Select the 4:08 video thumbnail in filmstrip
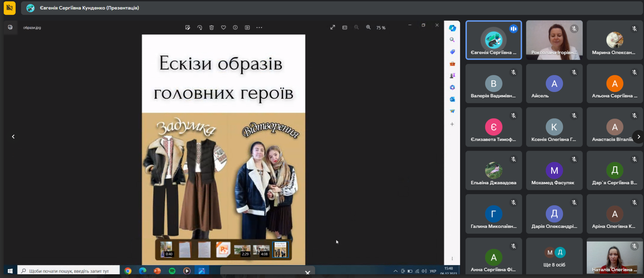 [x=261, y=250]
